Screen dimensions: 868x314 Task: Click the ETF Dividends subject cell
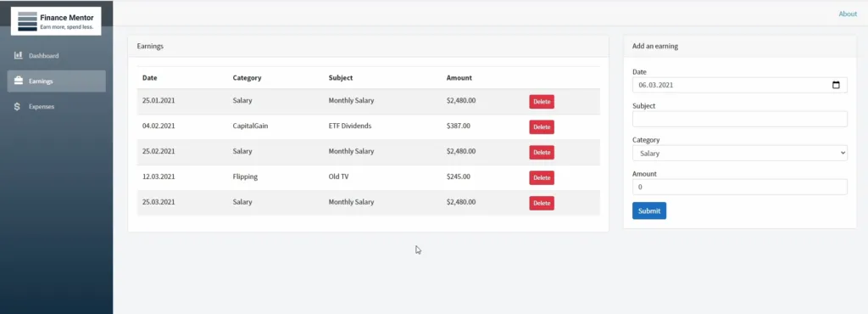click(x=350, y=126)
